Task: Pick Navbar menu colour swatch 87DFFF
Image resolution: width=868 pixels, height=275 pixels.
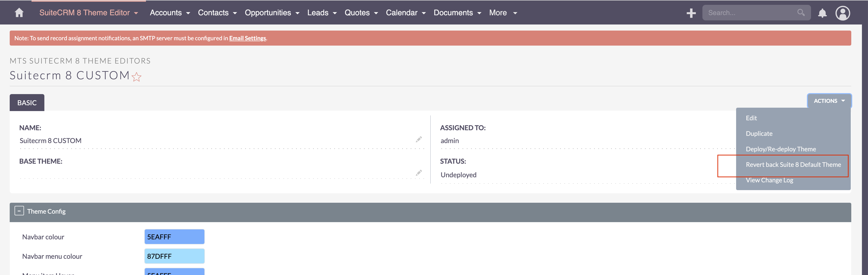Action: click(x=174, y=256)
